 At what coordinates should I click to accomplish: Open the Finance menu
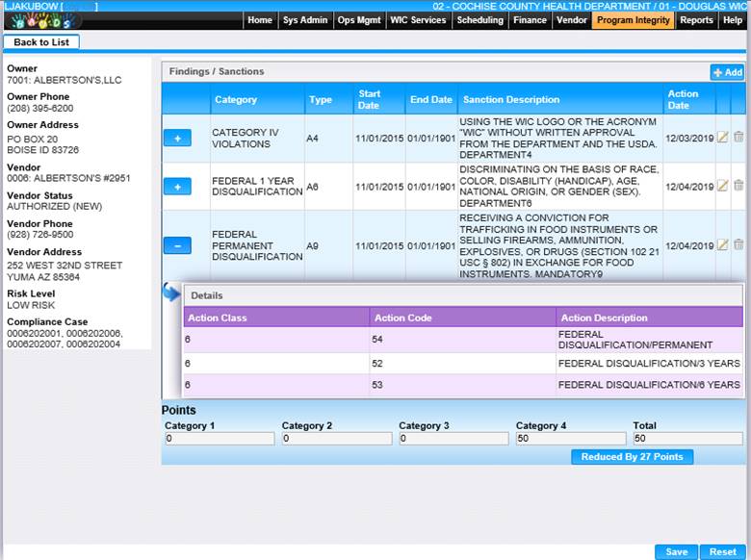point(530,20)
